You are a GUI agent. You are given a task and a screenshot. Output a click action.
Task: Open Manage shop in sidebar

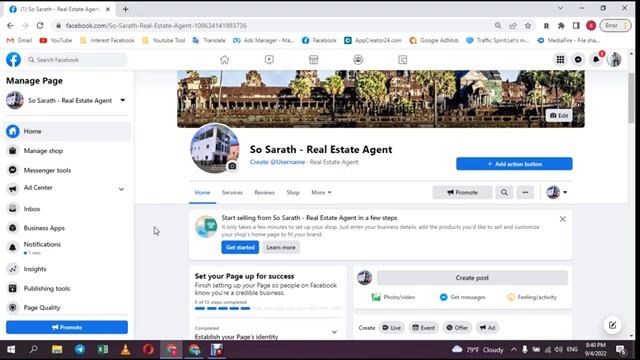pyautogui.click(x=67, y=151)
